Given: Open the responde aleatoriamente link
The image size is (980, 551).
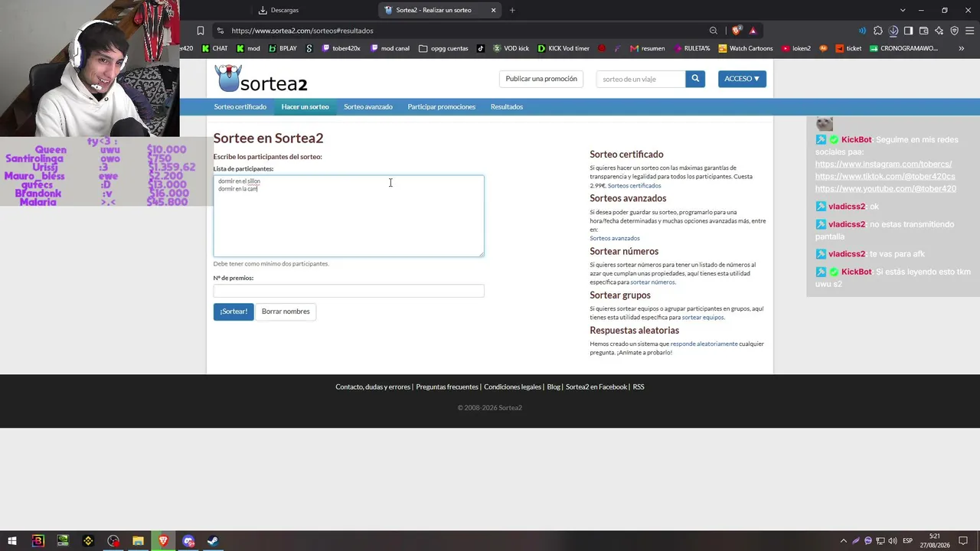Looking at the screenshot, I should coord(704,344).
